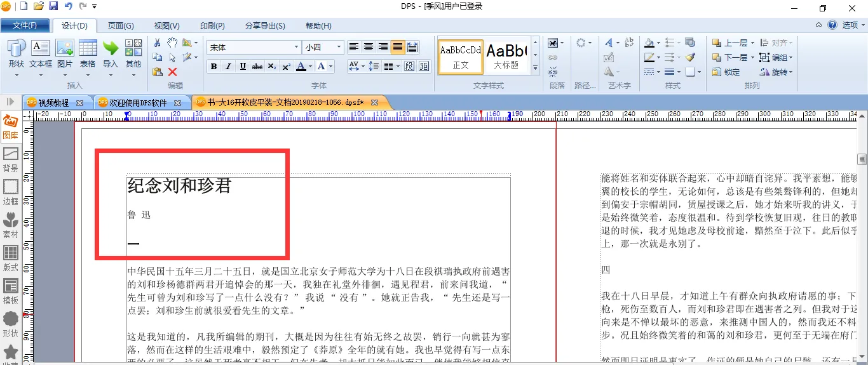The width and height of the screenshot is (868, 365).
Task: Click the Save floppy disk icon
Action: click(x=53, y=6)
